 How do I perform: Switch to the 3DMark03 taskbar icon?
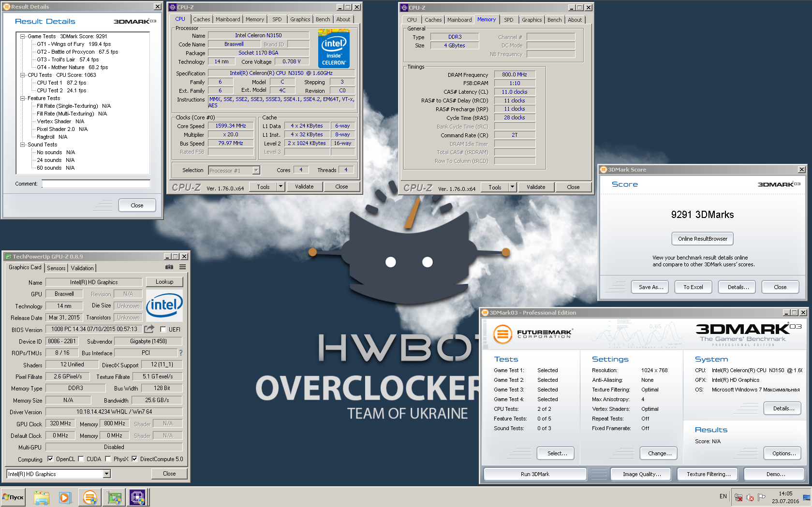pyautogui.click(x=90, y=497)
